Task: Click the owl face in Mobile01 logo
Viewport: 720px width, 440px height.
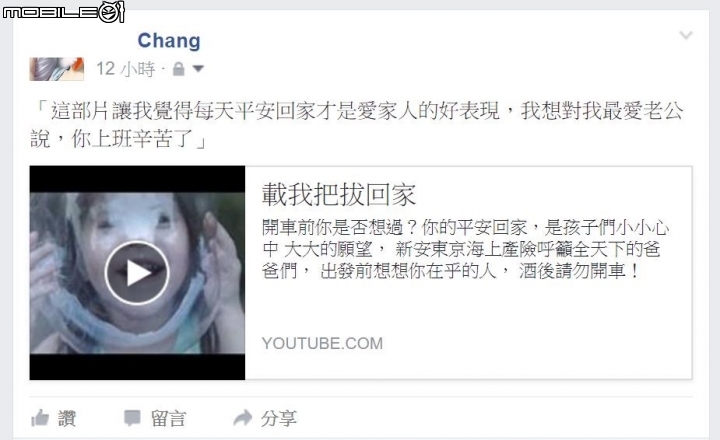Action: 112,12
